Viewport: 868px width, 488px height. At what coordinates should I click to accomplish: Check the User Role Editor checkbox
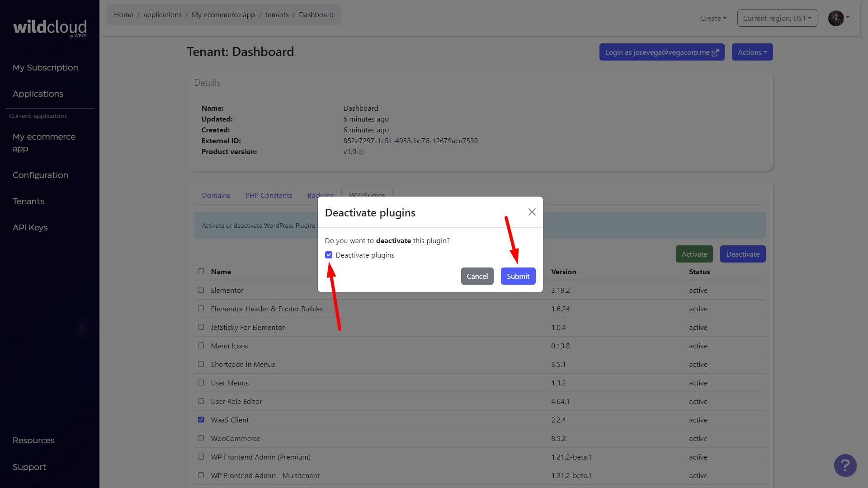point(201,401)
